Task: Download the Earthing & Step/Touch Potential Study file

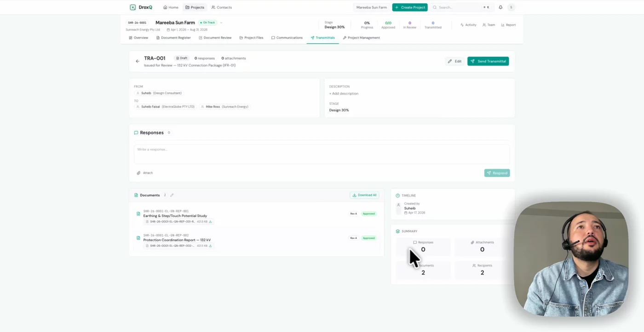Action: pos(211,221)
